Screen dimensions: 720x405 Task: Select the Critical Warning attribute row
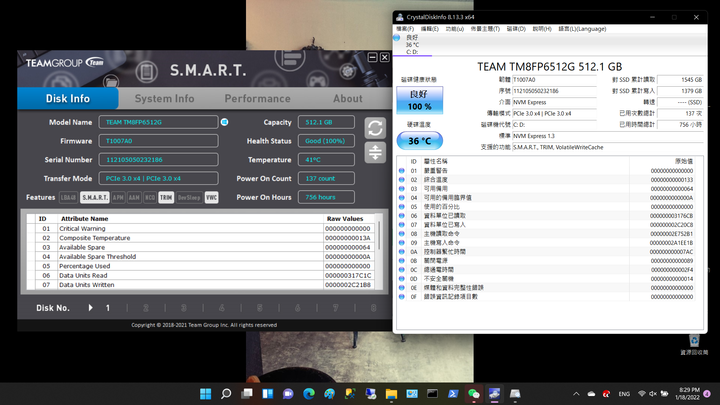[201, 228]
